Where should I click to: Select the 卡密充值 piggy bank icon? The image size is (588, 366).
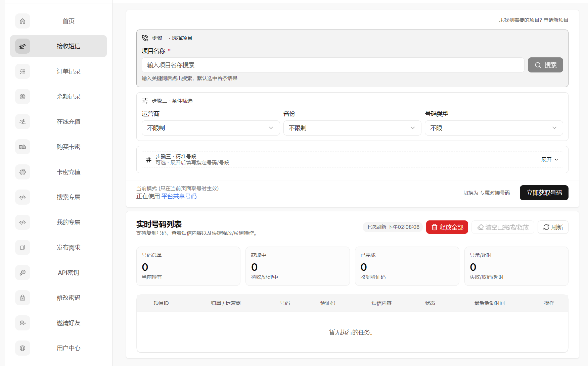[x=22, y=172]
